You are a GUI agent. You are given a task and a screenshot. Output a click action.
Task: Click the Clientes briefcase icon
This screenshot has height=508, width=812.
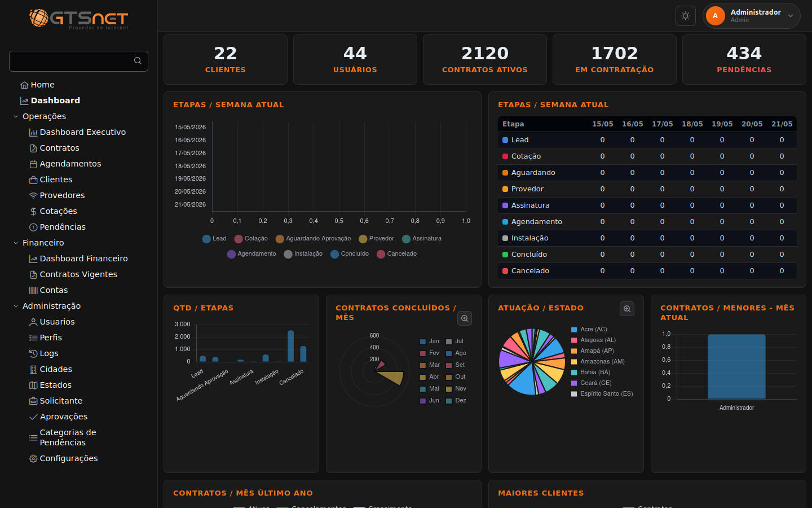[x=33, y=180]
